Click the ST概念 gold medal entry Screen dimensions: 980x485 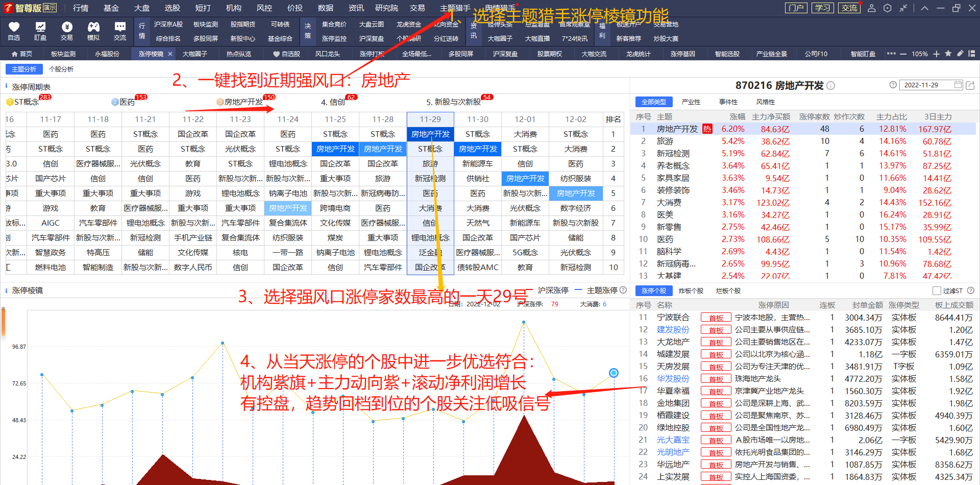click(27, 102)
